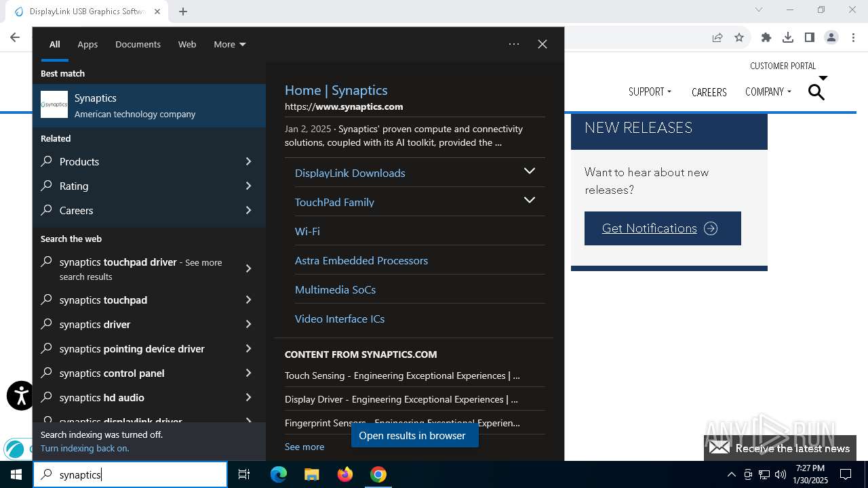Open the accessibility widget icon
Image resolution: width=868 pixels, height=488 pixels.
tap(20, 396)
